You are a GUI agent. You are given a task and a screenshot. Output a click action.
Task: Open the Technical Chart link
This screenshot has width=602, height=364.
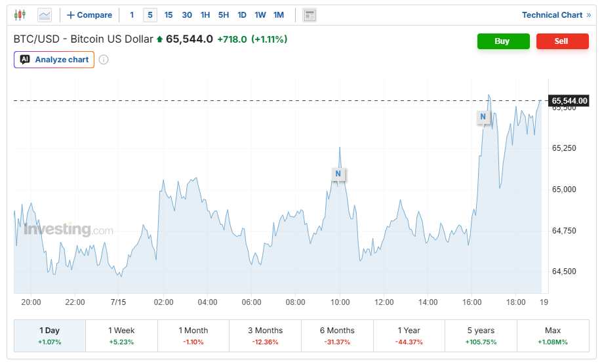click(x=556, y=15)
